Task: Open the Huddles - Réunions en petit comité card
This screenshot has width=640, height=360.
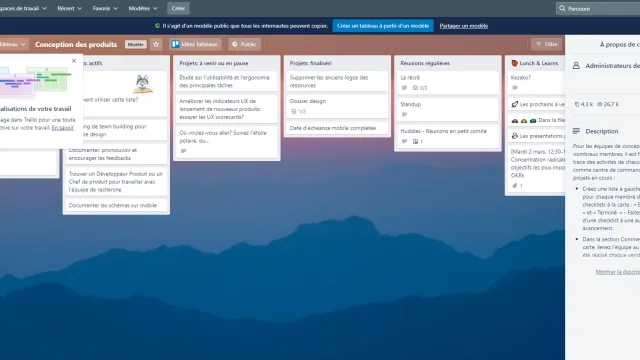Action: tap(447, 136)
